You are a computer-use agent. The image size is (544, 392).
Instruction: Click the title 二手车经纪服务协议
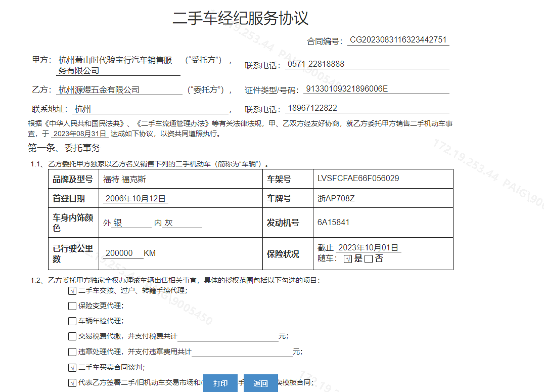(241, 18)
